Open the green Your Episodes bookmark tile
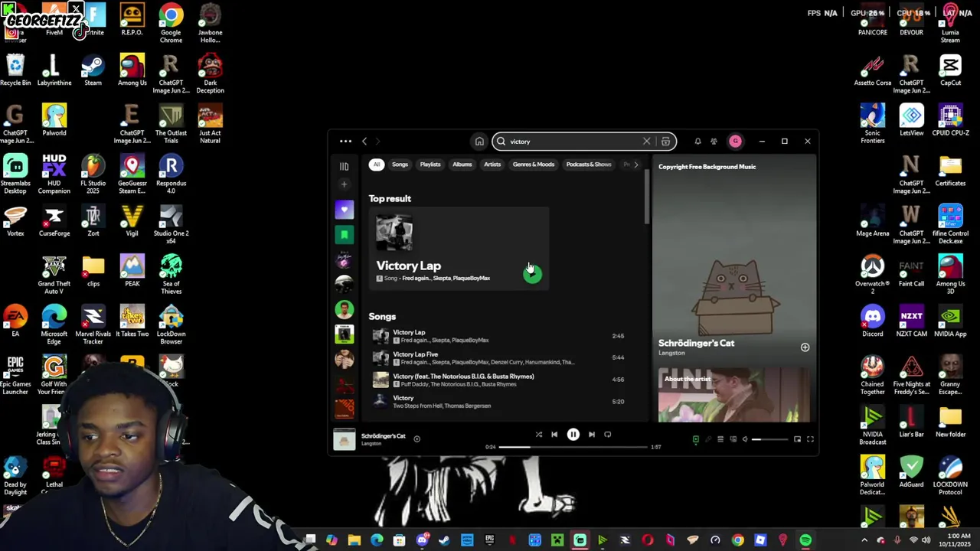980x551 pixels. point(344,234)
